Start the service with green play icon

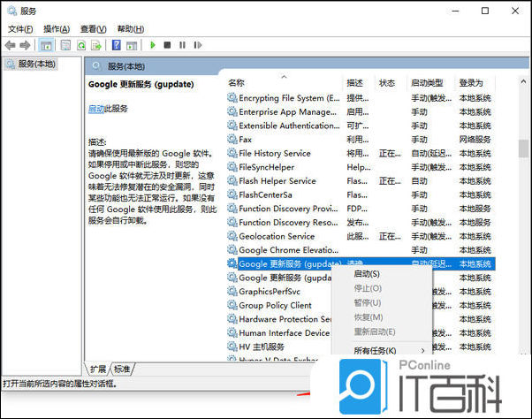click(x=153, y=45)
